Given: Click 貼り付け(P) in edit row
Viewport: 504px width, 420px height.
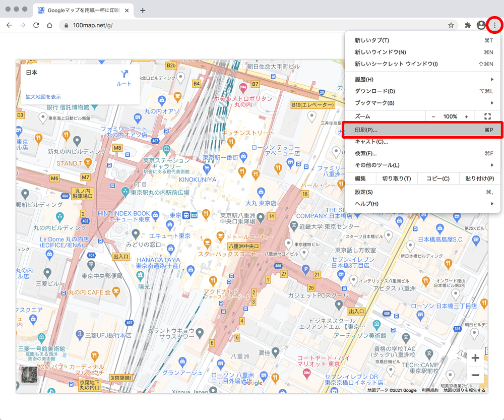Looking at the screenshot, I should pyautogui.click(x=479, y=178).
